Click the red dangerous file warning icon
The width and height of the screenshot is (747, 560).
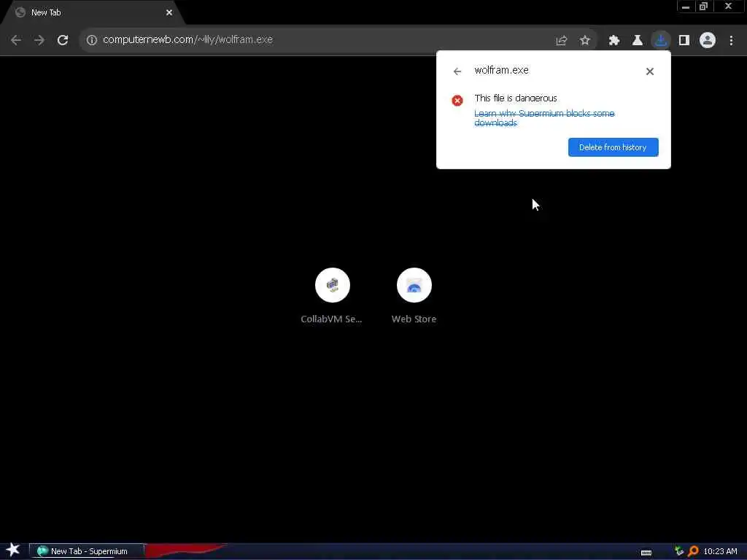point(457,101)
